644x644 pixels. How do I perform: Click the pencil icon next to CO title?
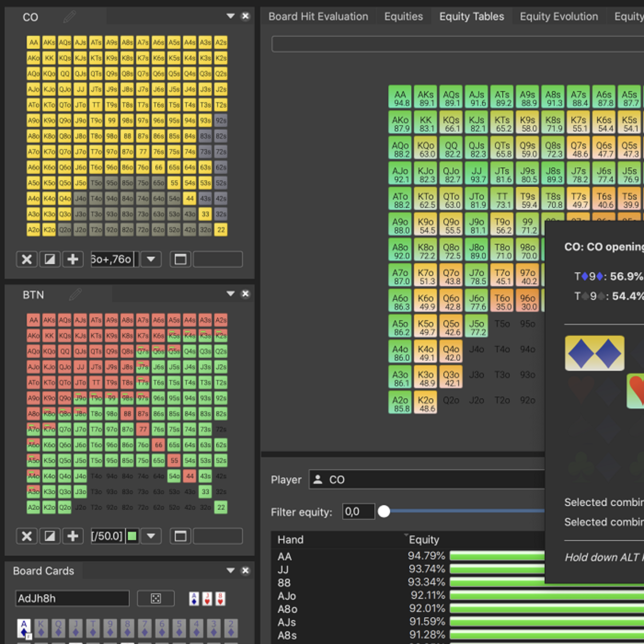point(69,17)
